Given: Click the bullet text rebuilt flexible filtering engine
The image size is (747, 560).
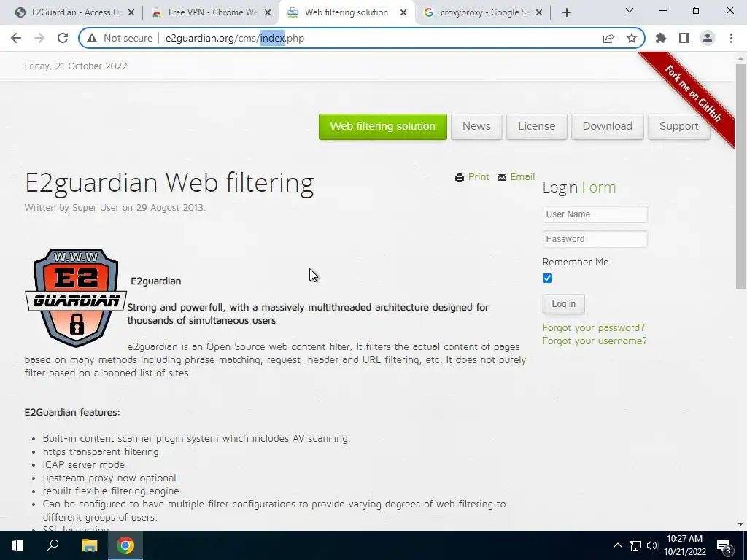Looking at the screenshot, I should pos(111,491).
